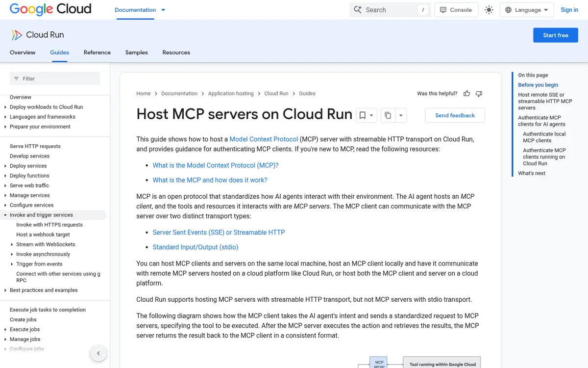588x368 pixels.
Task: Open Standard Input/Output (stdio) link
Action: [x=196, y=247]
